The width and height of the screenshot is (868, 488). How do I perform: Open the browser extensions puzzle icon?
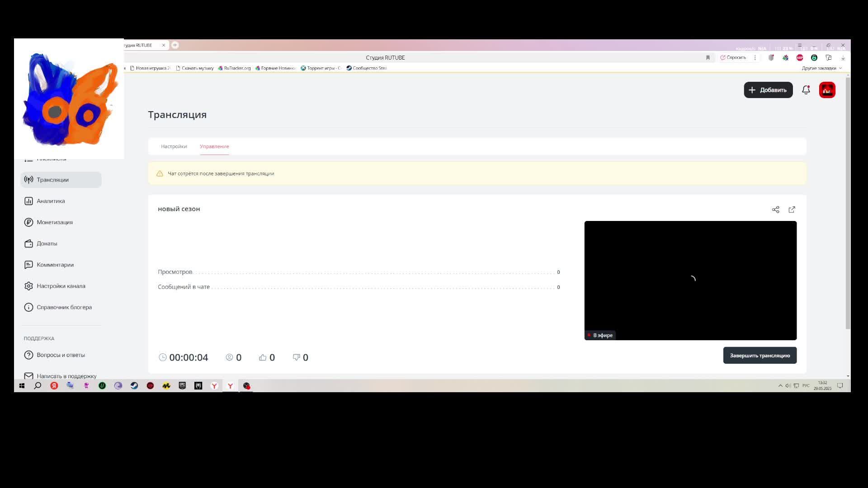tap(829, 57)
